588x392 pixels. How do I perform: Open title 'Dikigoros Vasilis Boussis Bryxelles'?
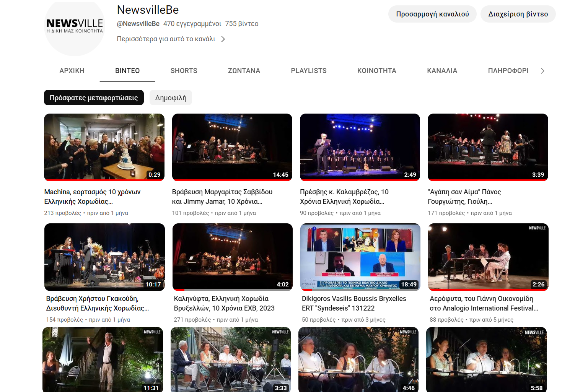[354, 303]
